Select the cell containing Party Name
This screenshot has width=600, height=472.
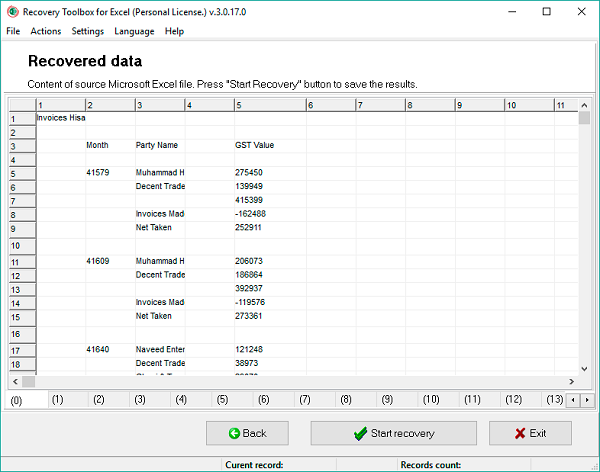(158, 145)
